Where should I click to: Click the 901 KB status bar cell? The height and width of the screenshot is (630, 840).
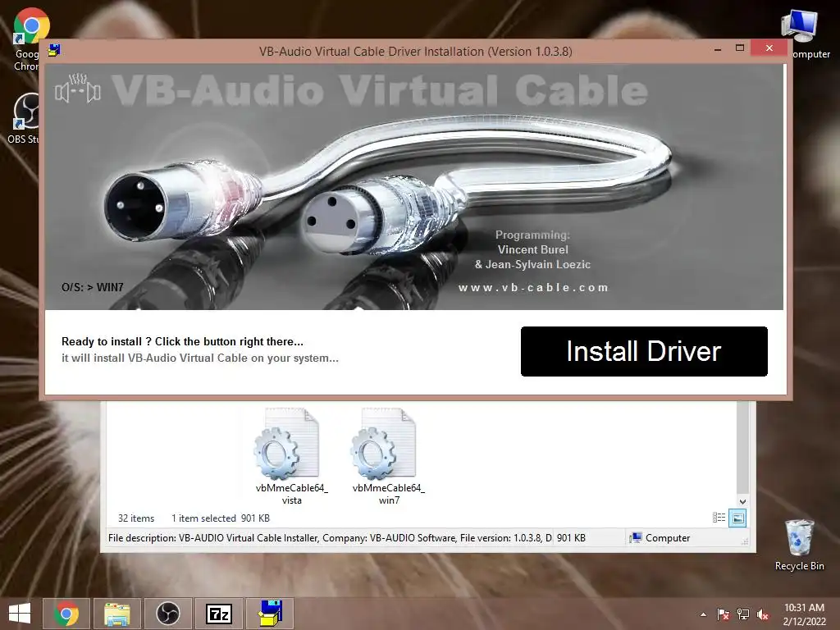571,538
